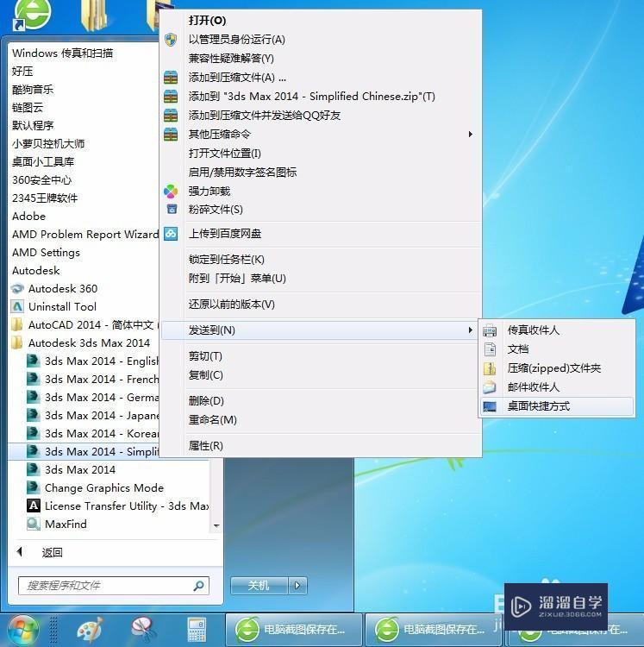Switch to the second 电脑截图保存在... taskbar window
644x647 pixels.
click(x=434, y=630)
